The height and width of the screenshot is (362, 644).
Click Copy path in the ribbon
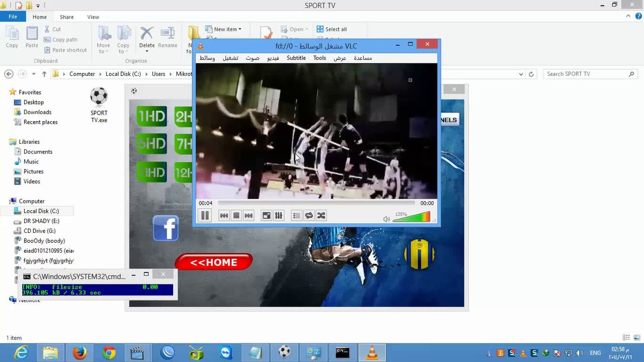pos(60,40)
